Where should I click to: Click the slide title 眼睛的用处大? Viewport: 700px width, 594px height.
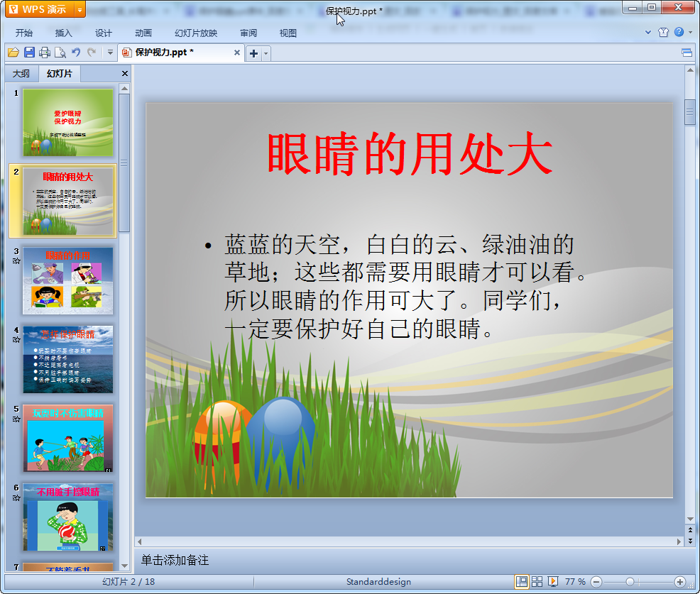click(x=410, y=154)
